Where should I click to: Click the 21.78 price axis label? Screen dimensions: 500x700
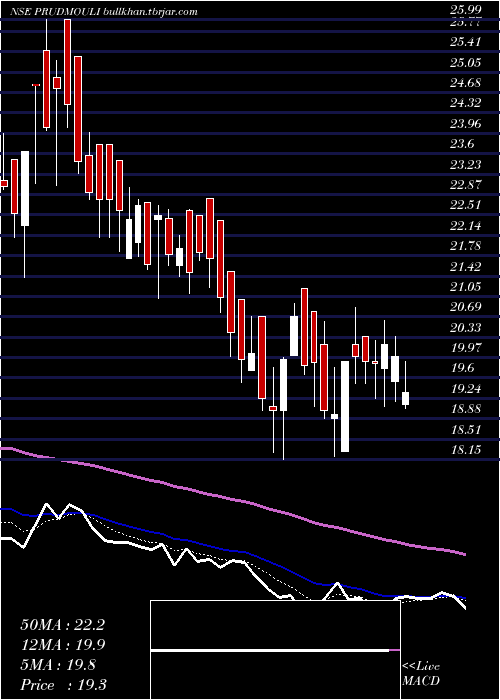coord(466,246)
